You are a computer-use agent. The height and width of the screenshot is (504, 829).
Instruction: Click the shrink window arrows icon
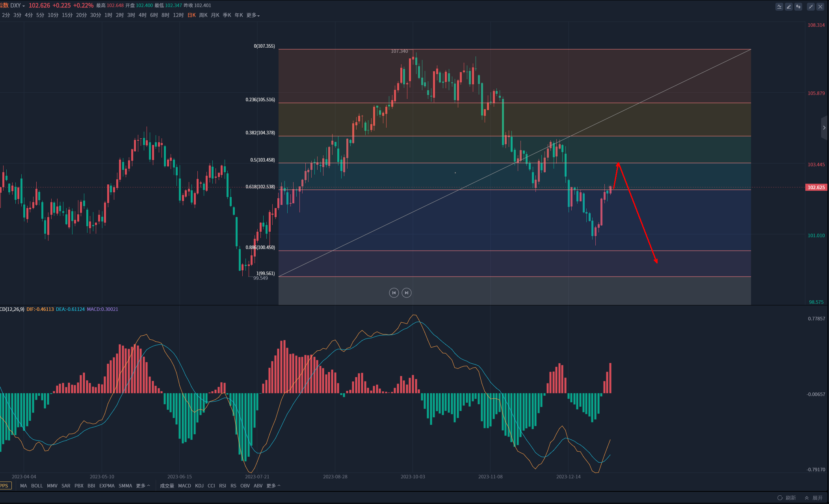tap(811, 7)
